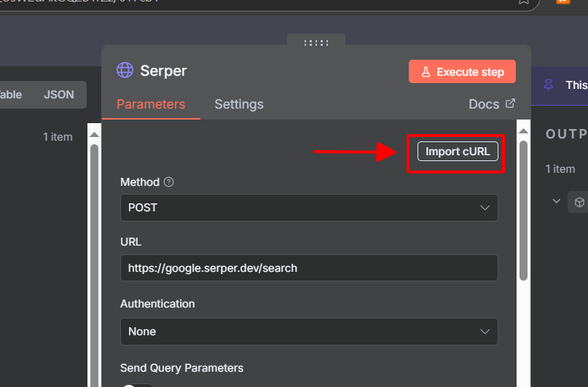
Task: Toggle the Send Query Parameters switch
Action: 138,384
